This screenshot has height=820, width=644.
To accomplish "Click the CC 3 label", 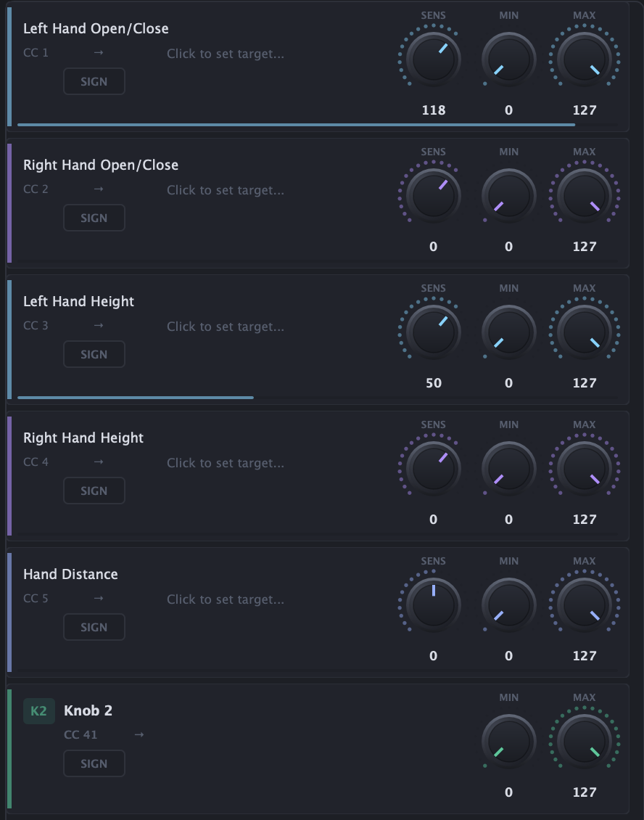I will coord(36,326).
